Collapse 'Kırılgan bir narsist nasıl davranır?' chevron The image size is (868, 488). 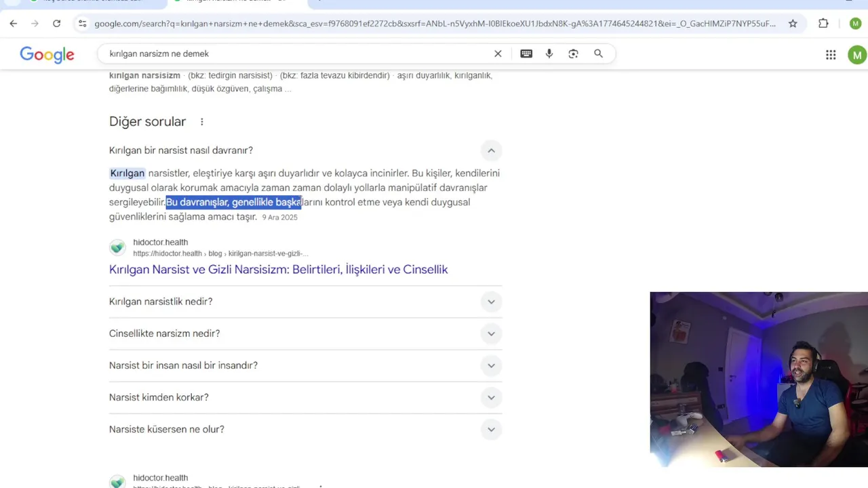pyautogui.click(x=491, y=150)
